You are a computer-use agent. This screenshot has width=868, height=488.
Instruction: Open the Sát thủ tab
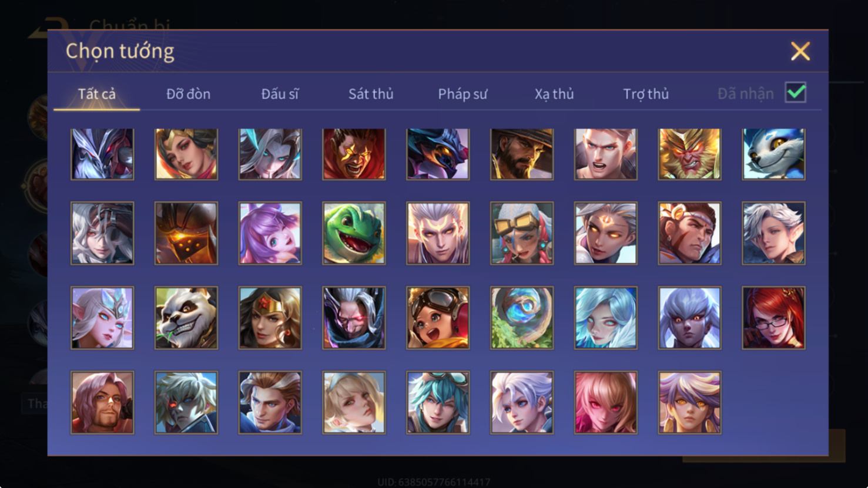pyautogui.click(x=371, y=94)
